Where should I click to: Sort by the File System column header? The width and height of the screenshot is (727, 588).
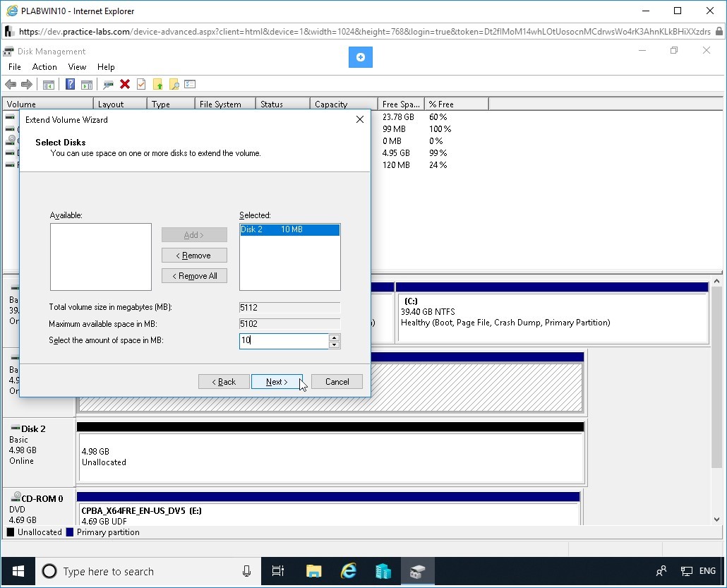225,104
